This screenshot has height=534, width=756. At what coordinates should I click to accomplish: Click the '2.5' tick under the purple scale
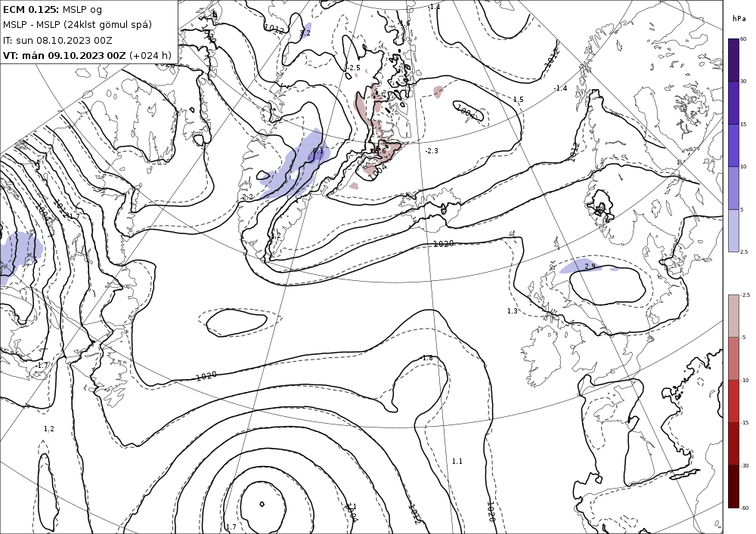pyautogui.click(x=744, y=252)
